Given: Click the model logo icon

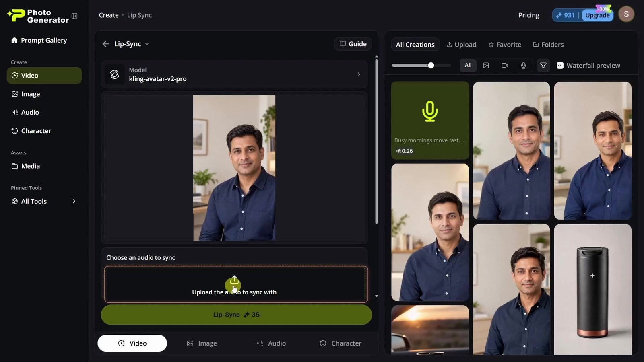Looking at the screenshot, I should (115, 74).
